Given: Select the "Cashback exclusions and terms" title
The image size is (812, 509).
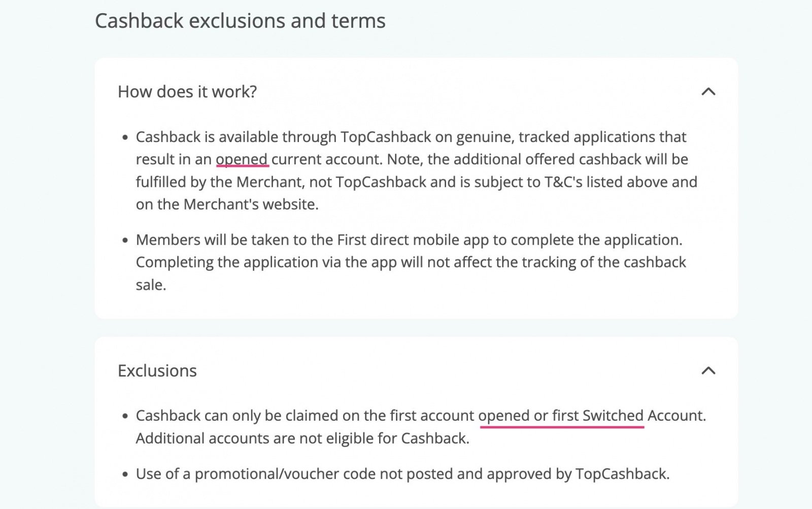Looking at the screenshot, I should [240, 21].
